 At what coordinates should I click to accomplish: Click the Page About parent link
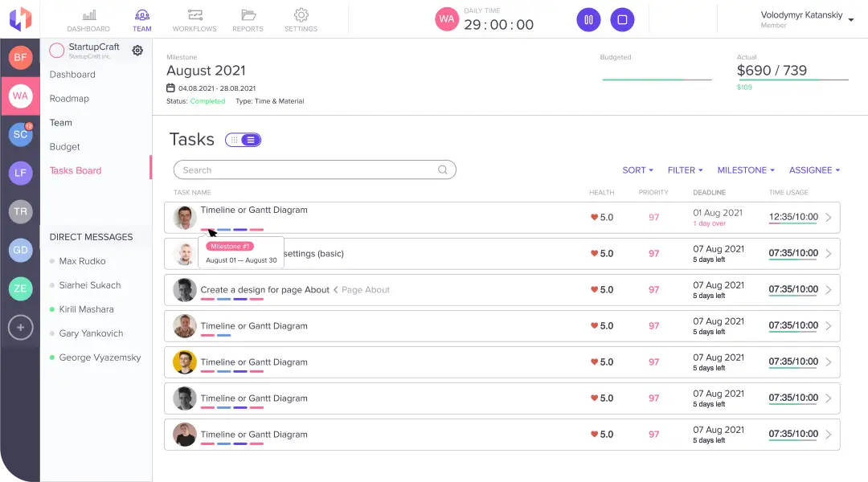[x=365, y=290]
